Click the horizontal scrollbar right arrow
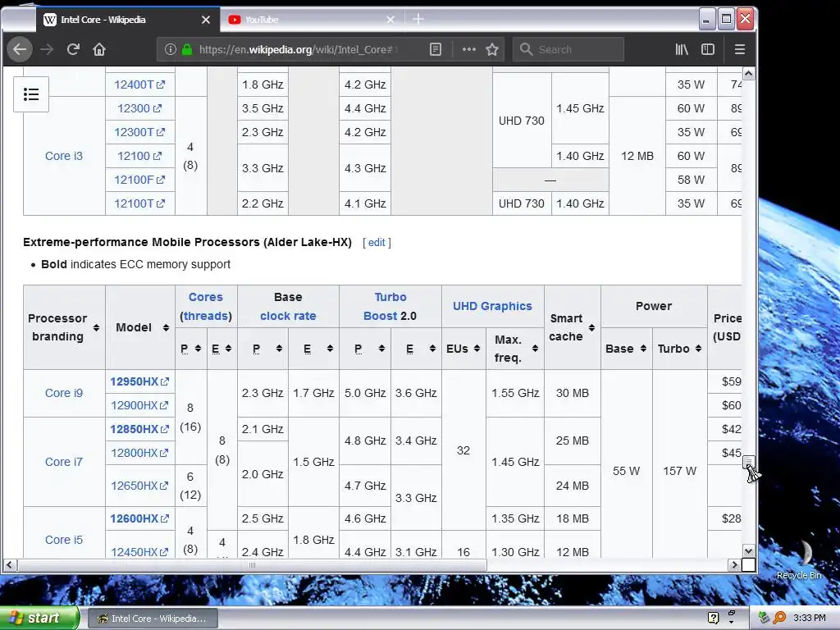This screenshot has width=840, height=630. (734, 564)
